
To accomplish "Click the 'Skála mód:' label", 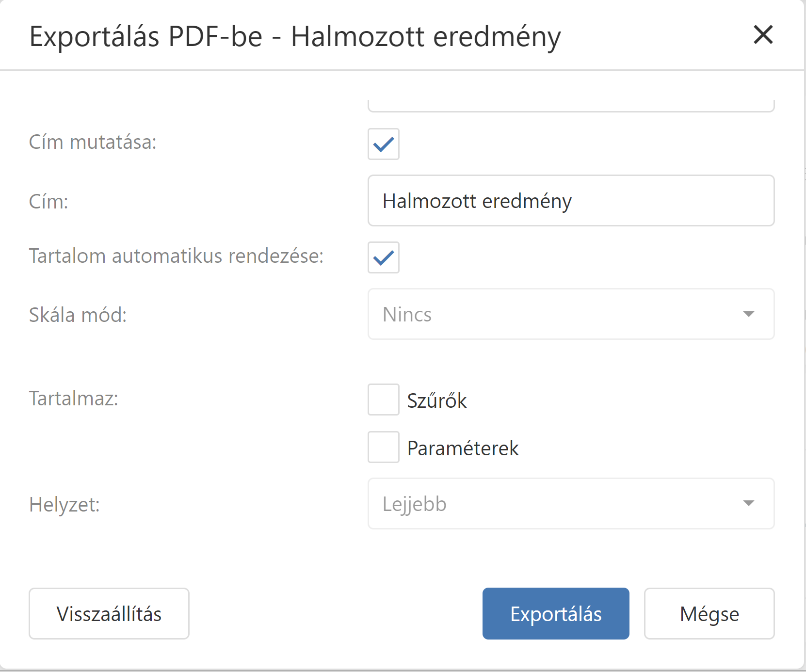I will click(x=78, y=315).
